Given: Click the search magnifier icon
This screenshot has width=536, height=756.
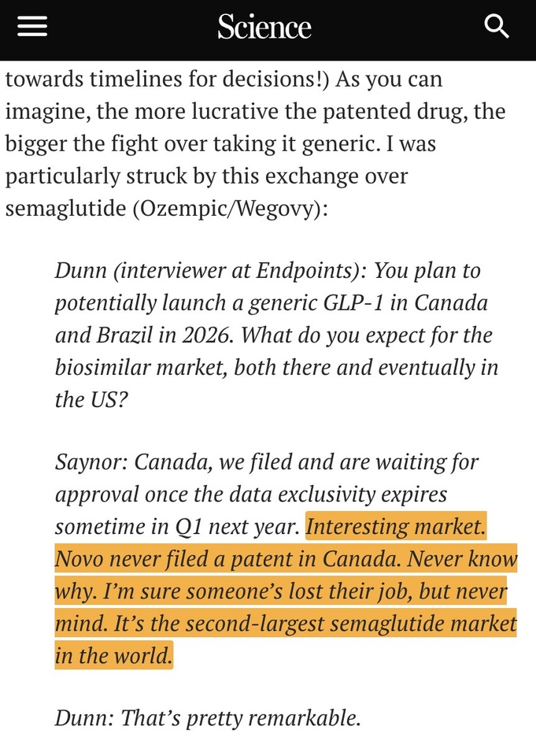Looking at the screenshot, I should pos(497,26).
